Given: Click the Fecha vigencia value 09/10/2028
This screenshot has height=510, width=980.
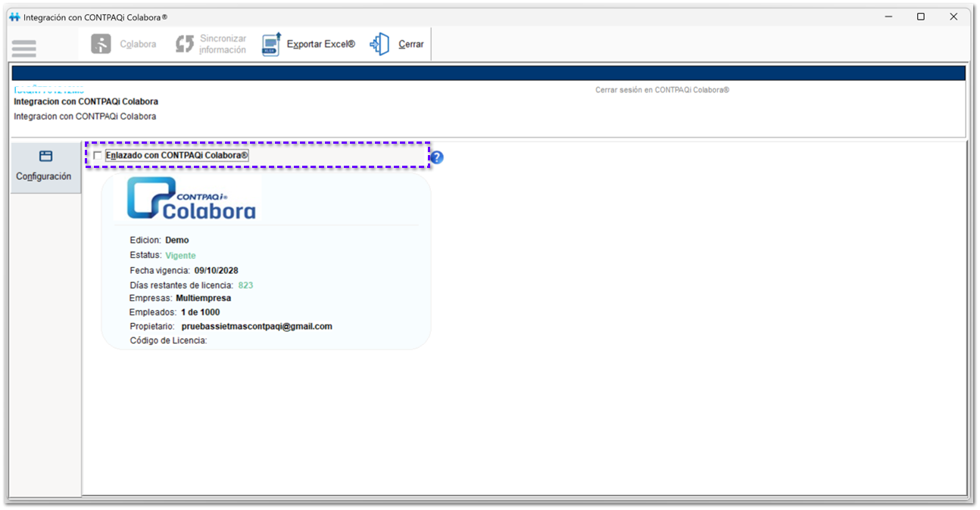Looking at the screenshot, I should (217, 270).
